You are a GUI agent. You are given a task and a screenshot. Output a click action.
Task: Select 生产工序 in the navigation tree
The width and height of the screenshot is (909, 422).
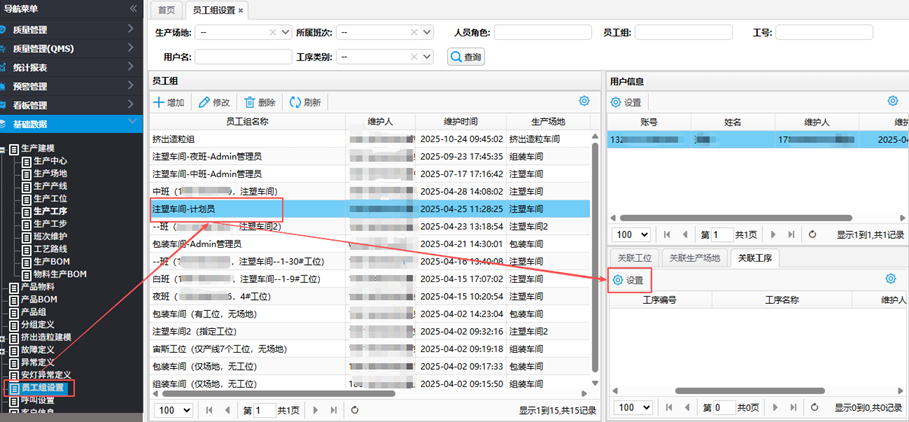(50, 211)
